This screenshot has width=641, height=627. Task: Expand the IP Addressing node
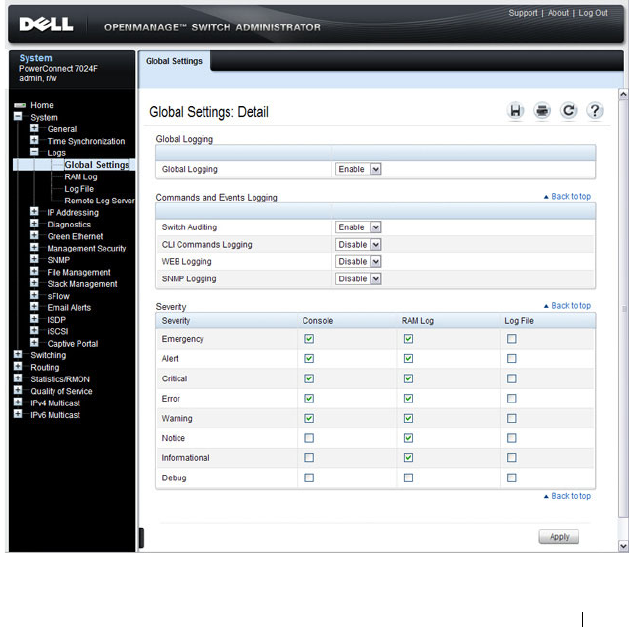click(x=34, y=212)
